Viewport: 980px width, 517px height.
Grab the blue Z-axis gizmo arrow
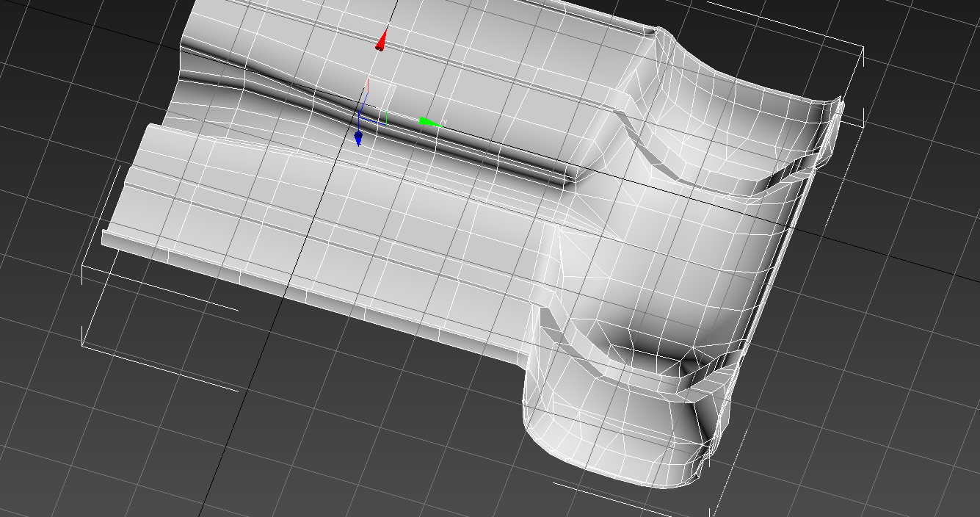click(358, 138)
